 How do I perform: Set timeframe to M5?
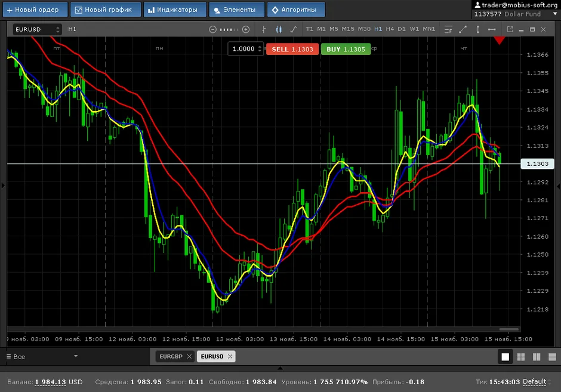334,29
